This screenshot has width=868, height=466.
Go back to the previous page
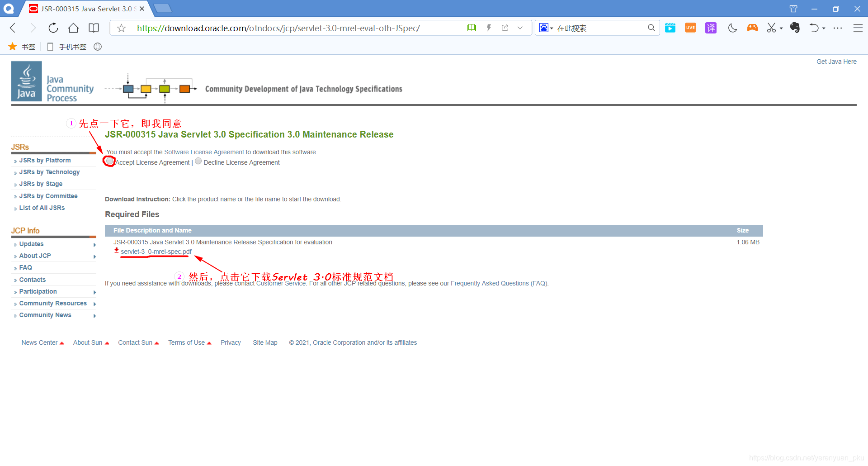coord(13,28)
